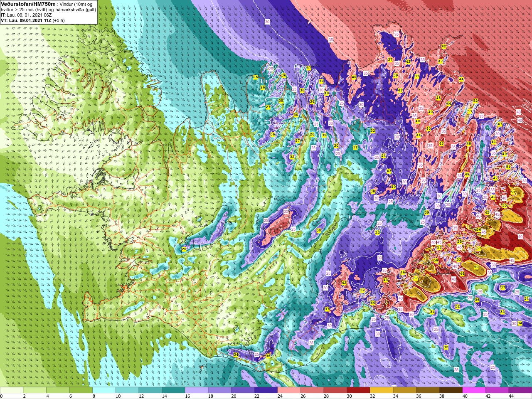
Task: Select the 12–14 teal legend swatch
Action: pyautogui.click(x=150, y=390)
